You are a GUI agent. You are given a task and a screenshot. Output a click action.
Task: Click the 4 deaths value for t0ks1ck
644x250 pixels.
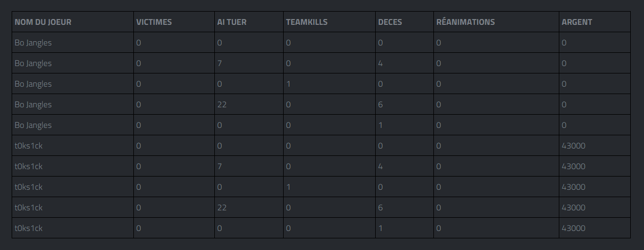(x=380, y=166)
